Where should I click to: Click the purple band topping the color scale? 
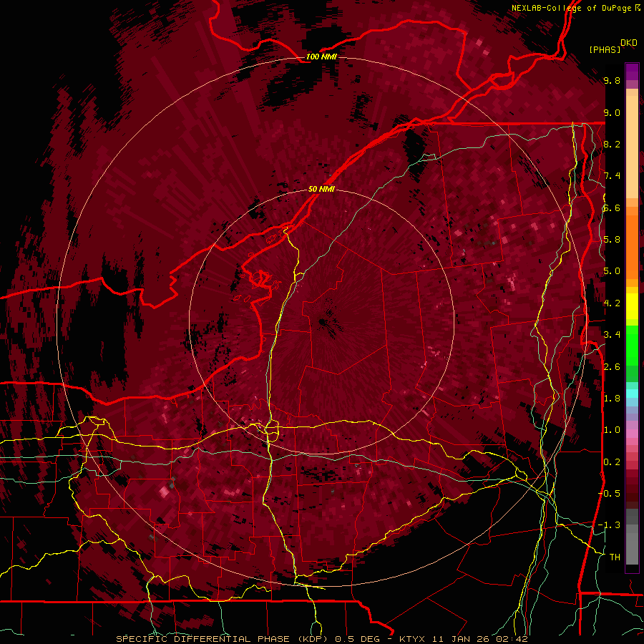click(x=632, y=72)
